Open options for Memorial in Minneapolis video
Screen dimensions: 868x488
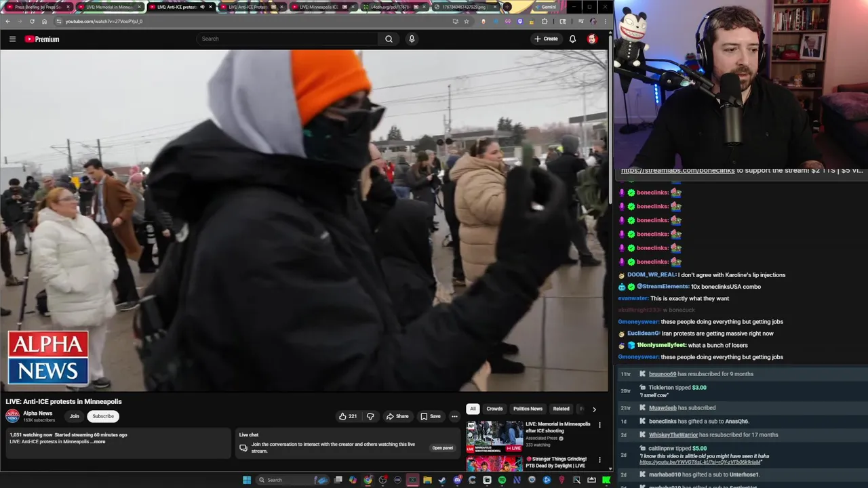coord(599,425)
